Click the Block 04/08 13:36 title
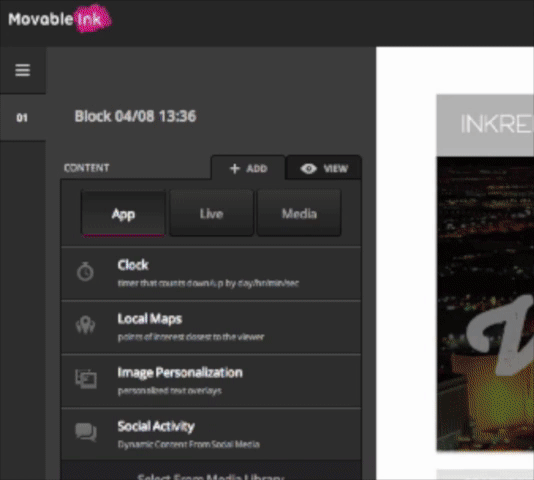Screen dimensions: 534x480 coord(135,116)
